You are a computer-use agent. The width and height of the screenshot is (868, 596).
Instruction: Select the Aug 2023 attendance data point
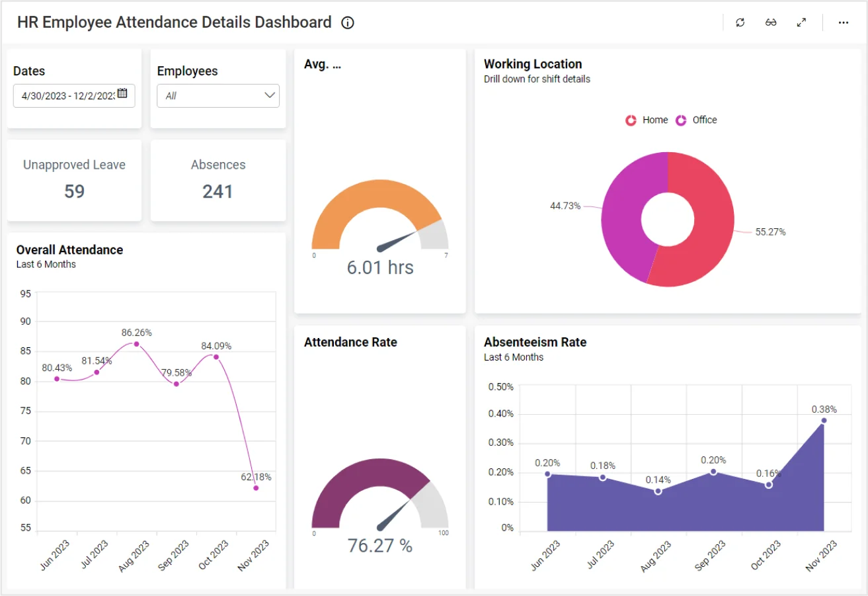pos(136,344)
